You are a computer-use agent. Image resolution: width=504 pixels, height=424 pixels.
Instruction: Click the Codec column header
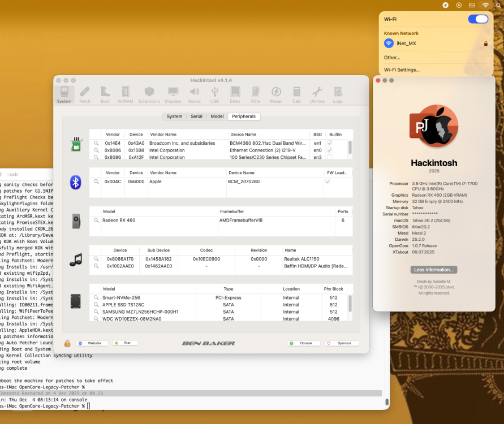pyautogui.click(x=206, y=250)
